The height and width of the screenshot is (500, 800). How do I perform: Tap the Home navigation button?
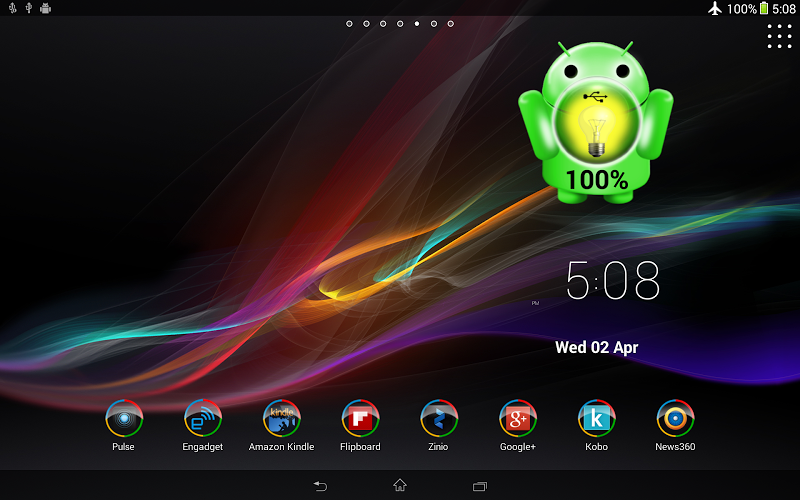[400, 485]
